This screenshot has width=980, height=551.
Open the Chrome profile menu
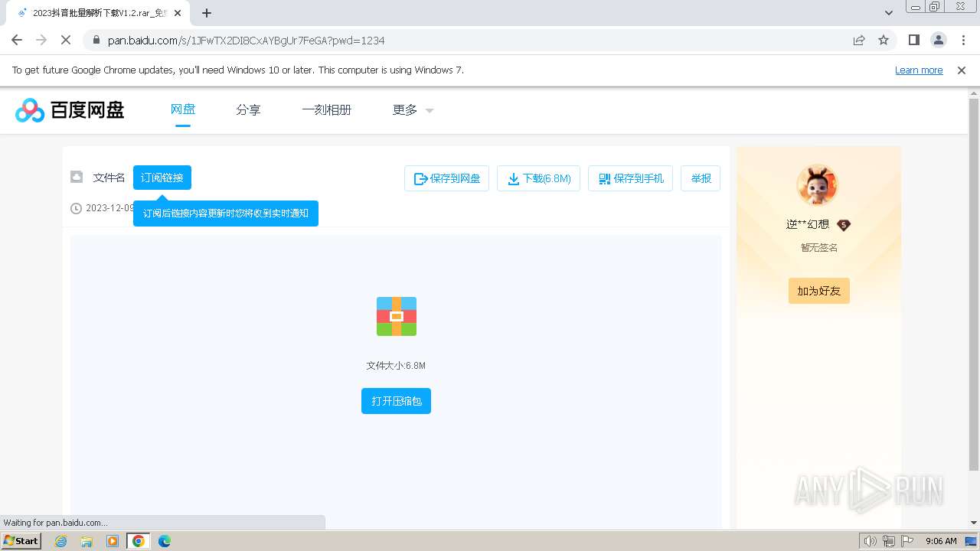point(939,40)
